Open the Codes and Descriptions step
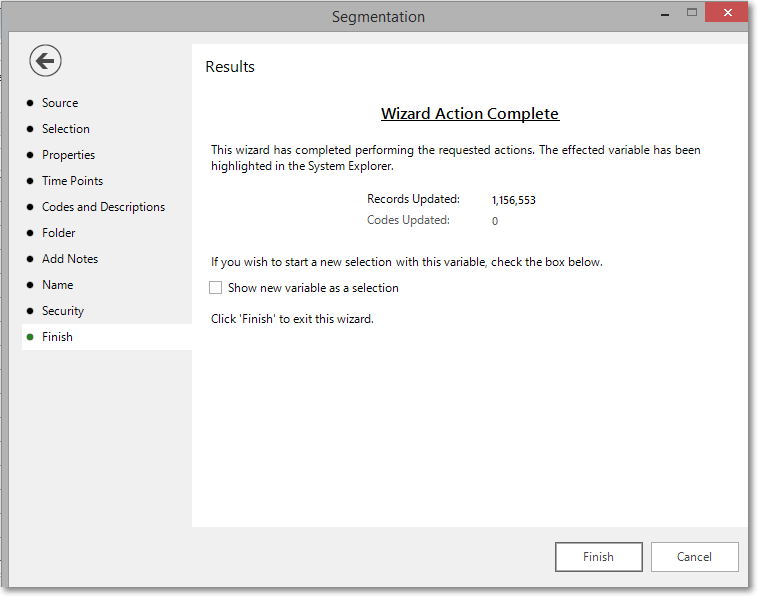Screen dimensions: 757x596 point(103,207)
